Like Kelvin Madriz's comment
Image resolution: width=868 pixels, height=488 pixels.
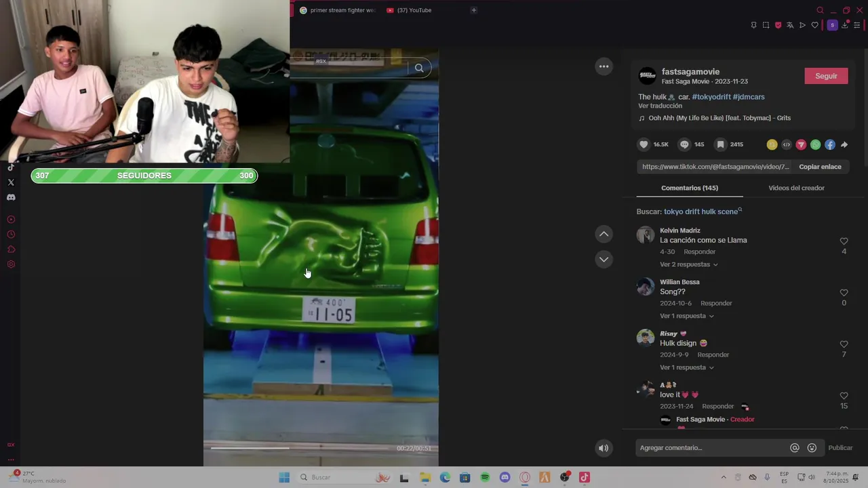pos(844,241)
